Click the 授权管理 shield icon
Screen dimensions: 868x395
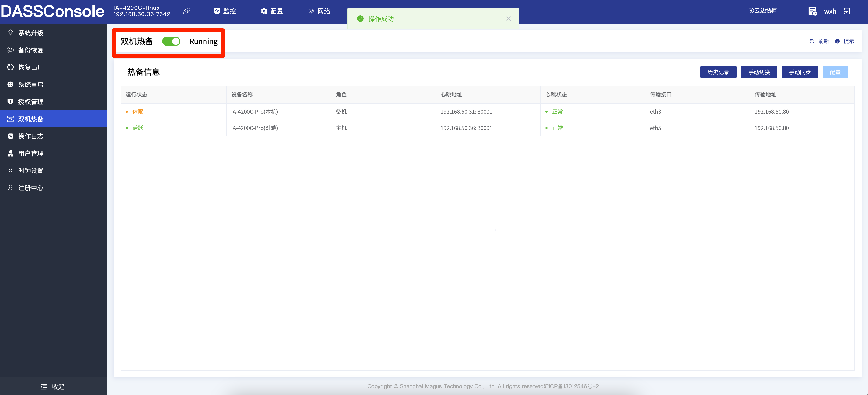coord(10,101)
